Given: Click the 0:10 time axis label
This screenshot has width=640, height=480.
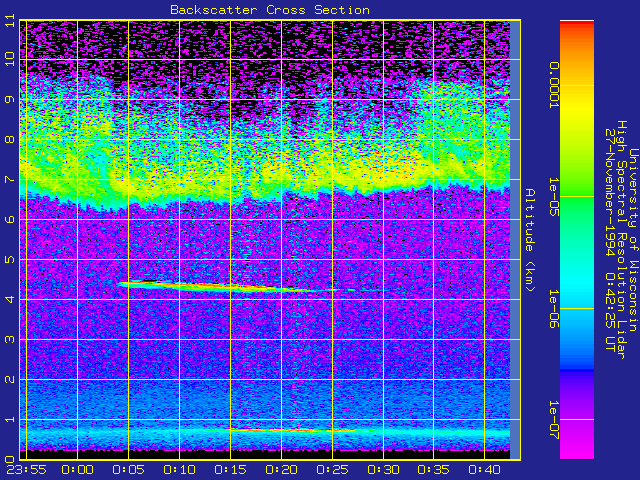Looking at the screenshot, I should [180, 470].
